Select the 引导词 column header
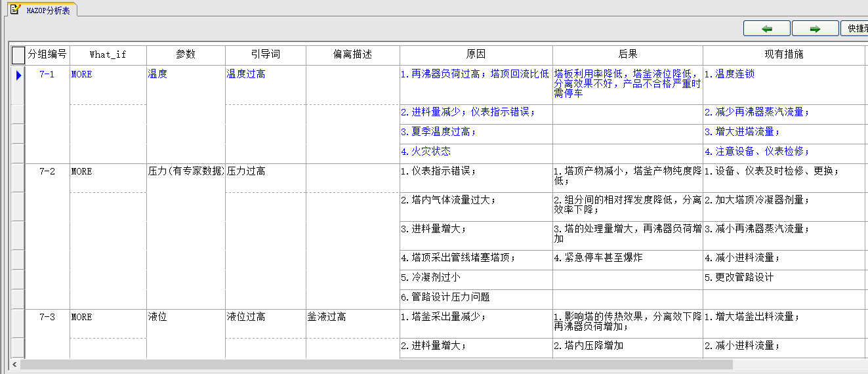This screenshot has height=374, width=868. click(266, 54)
